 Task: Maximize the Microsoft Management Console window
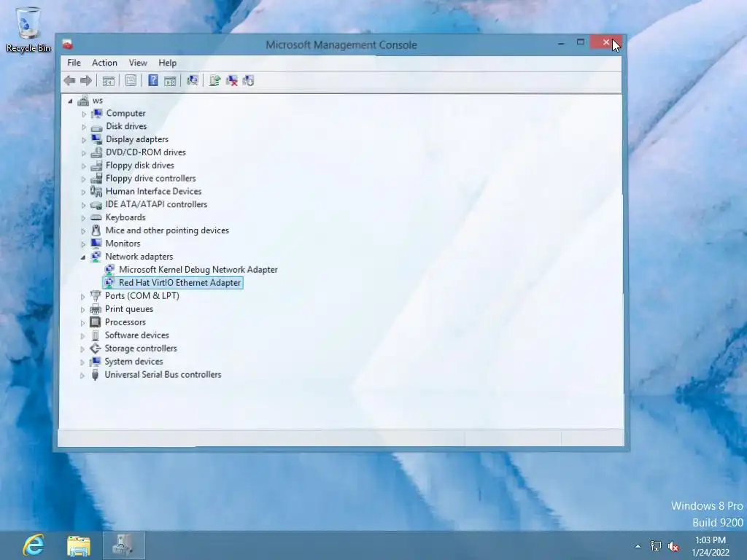pos(580,42)
